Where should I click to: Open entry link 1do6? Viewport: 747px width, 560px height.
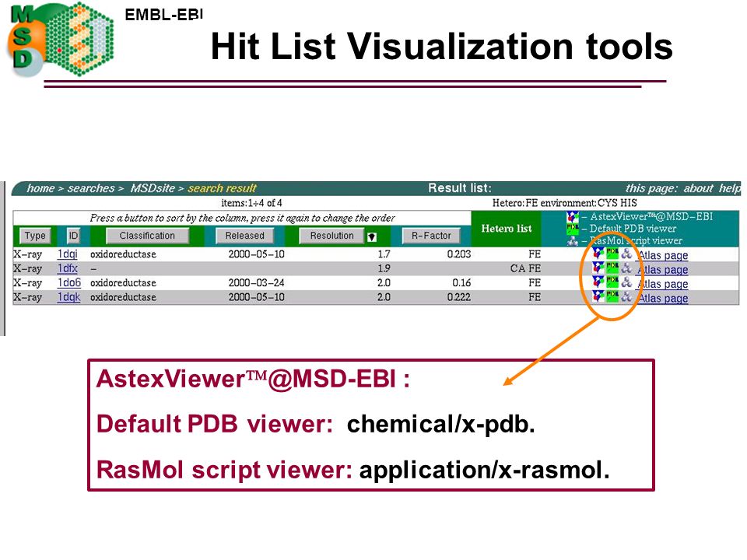(69, 283)
